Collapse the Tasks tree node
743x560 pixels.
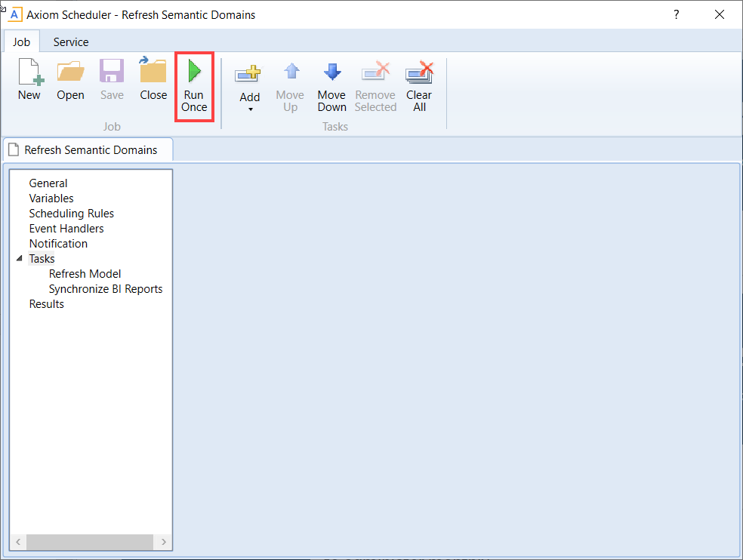(x=20, y=259)
